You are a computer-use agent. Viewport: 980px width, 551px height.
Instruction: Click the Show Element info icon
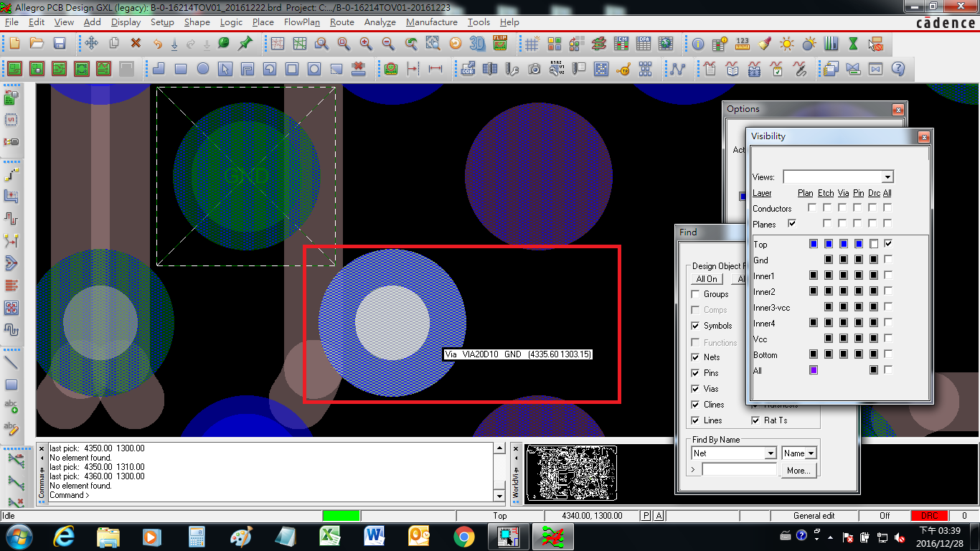[698, 44]
